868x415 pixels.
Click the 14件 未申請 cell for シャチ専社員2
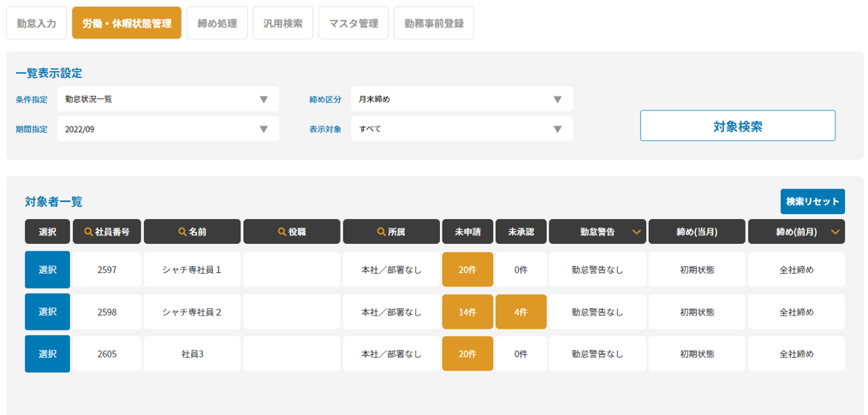click(x=467, y=312)
